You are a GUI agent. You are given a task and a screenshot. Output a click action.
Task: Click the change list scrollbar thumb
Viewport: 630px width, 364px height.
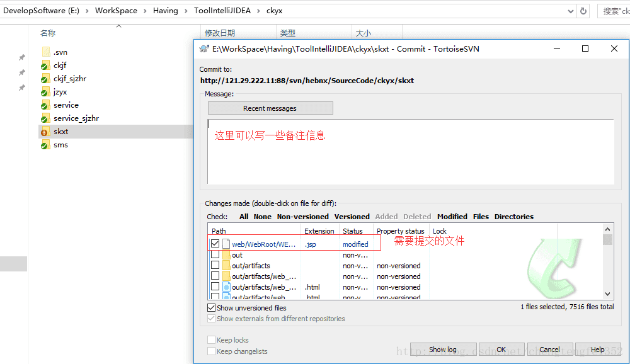pyautogui.click(x=607, y=240)
